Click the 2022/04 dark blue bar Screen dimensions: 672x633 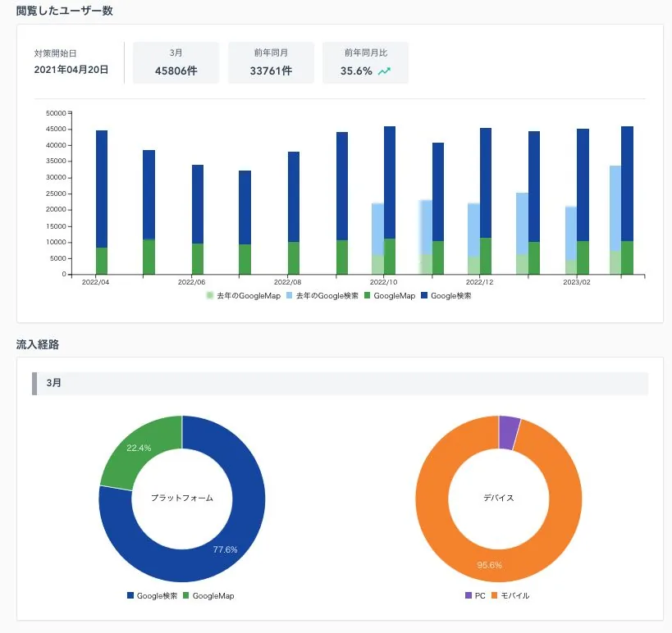coord(102,189)
